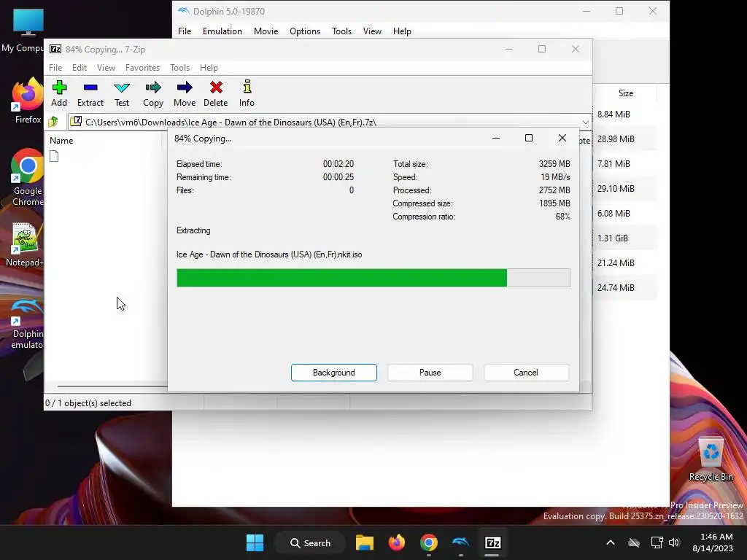Viewport: 747px width, 560px height.
Task: Click the Add toolbar icon in 7-Zip
Action: pos(59,93)
